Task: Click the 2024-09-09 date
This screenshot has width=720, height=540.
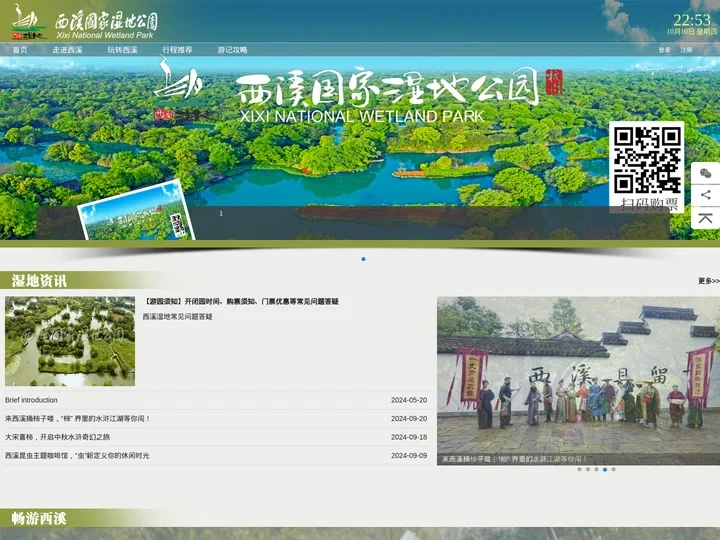Action: coord(409,456)
